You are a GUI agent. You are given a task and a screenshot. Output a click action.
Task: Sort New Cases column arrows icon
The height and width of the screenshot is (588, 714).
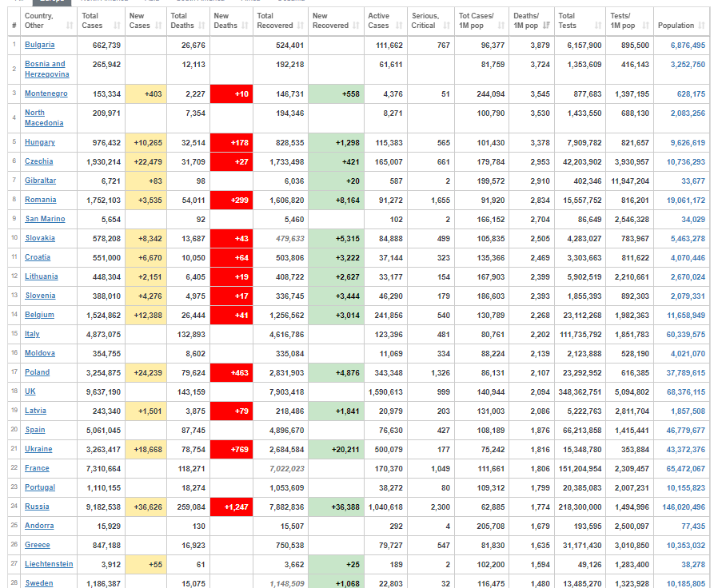pyautogui.click(x=158, y=26)
